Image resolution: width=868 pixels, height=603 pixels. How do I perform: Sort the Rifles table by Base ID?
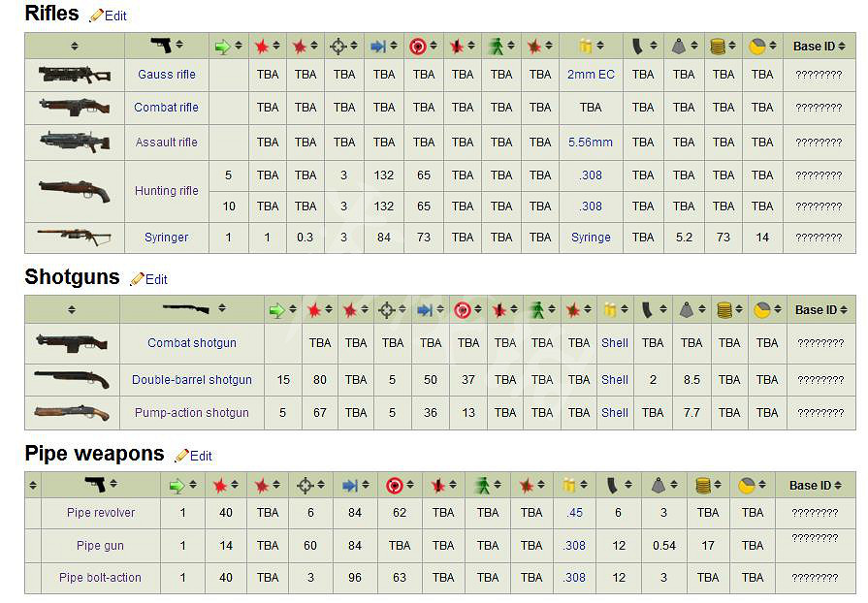[x=819, y=46]
